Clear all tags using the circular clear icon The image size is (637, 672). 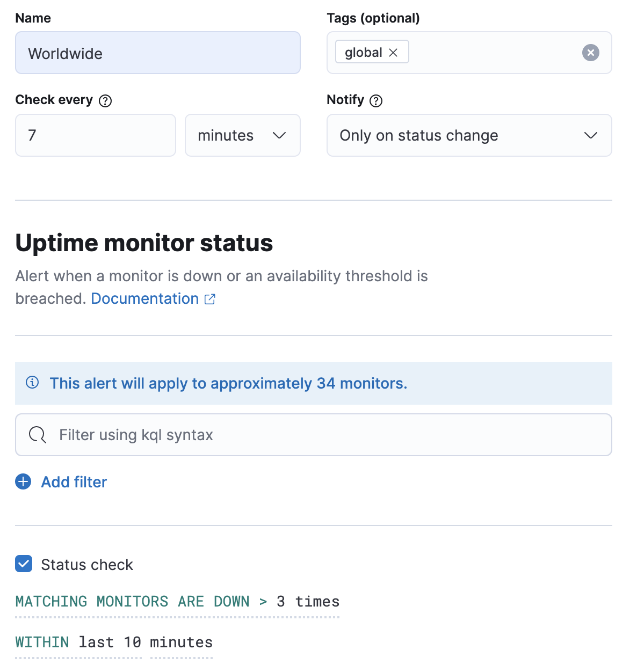[x=590, y=53]
